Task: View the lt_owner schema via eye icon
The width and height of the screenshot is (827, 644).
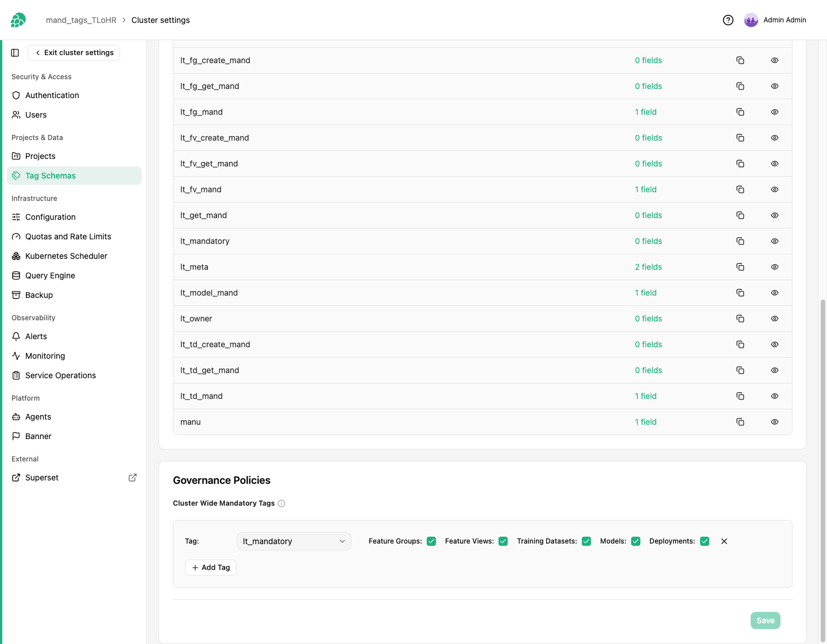Action: 775,319
